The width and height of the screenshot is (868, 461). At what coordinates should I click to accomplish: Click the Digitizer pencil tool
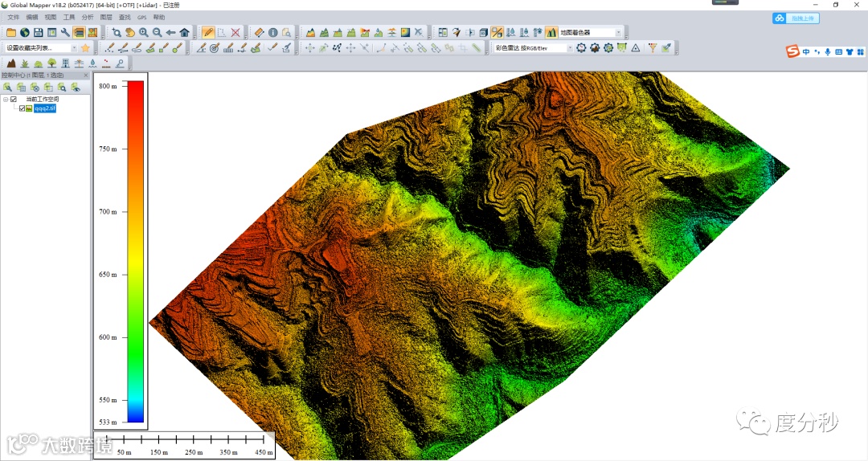pyautogui.click(x=208, y=33)
